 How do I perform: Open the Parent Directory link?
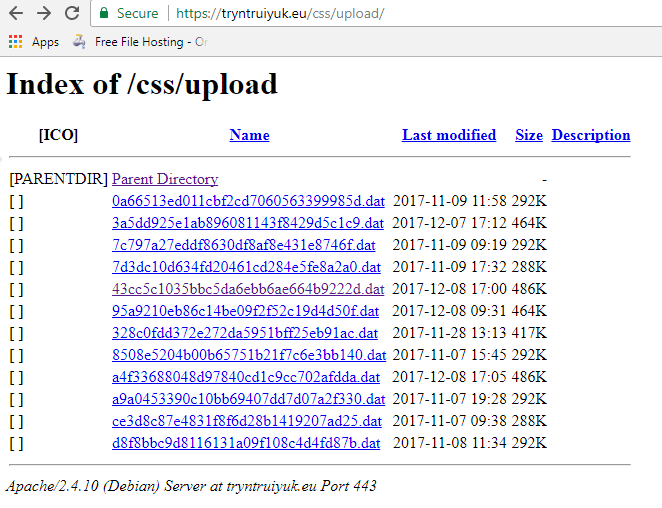coord(164,179)
